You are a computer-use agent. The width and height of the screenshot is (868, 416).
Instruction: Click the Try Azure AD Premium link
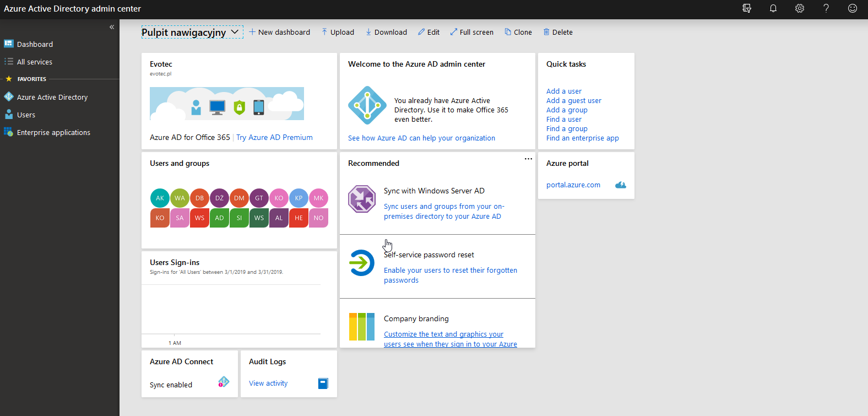click(x=274, y=137)
